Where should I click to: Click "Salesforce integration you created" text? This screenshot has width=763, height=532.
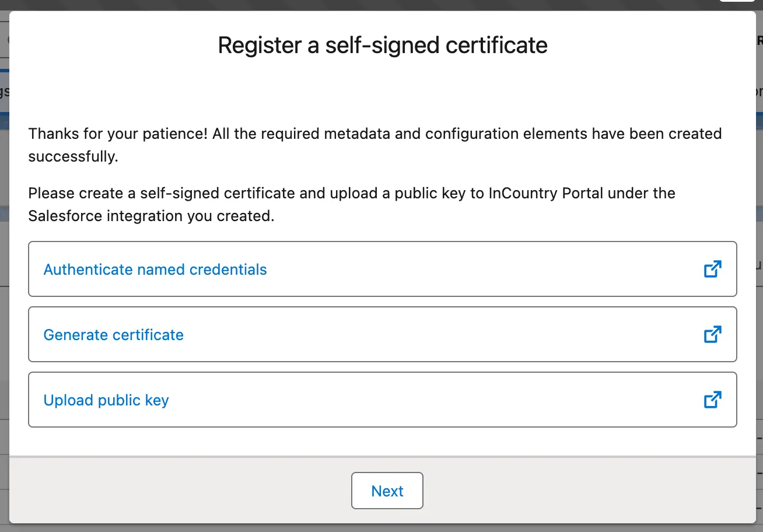[x=150, y=216]
